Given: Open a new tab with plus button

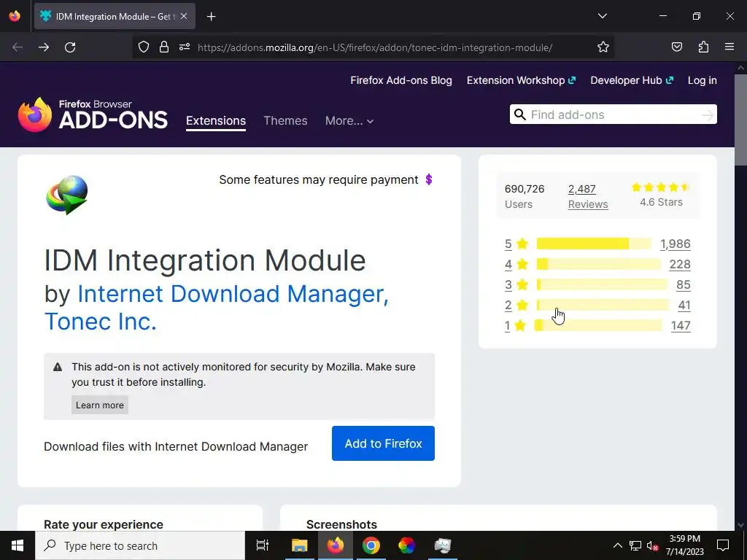Looking at the screenshot, I should (x=211, y=17).
